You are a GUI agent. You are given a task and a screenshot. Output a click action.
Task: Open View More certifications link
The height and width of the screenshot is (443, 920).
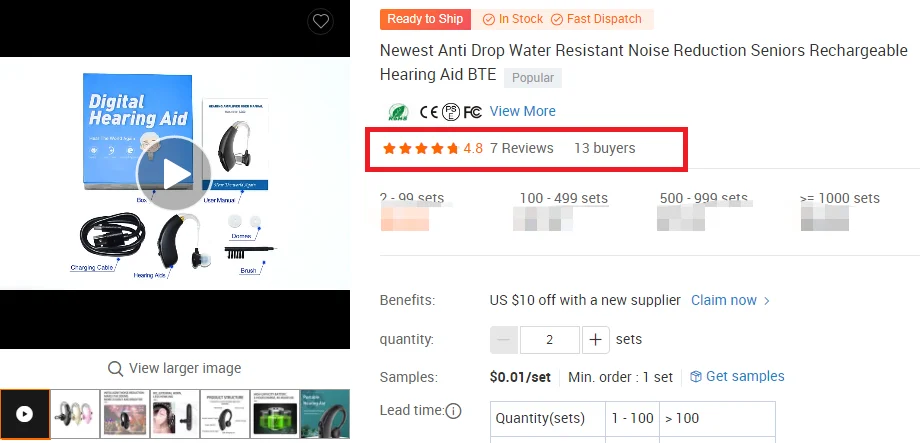pyautogui.click(x=522, y=111)
